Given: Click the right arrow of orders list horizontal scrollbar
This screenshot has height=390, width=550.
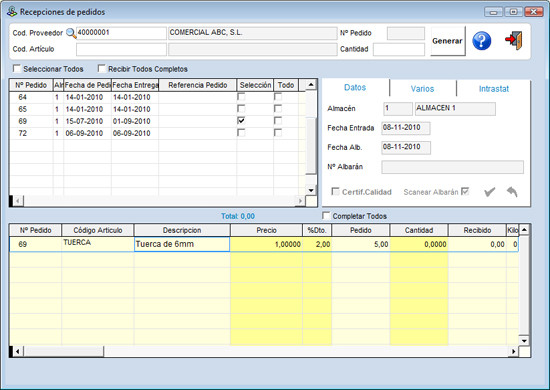Looking at the screenshot, I should click(300, 201).
